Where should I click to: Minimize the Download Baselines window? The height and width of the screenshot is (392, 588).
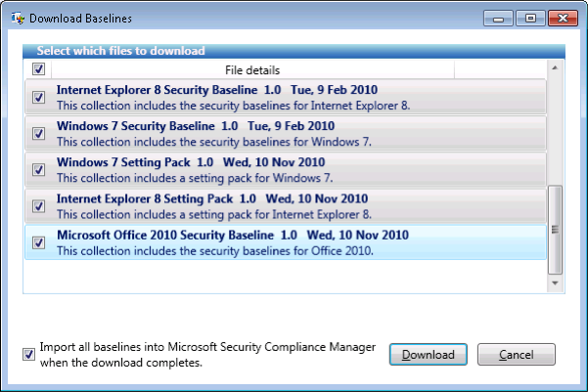[x=498, y=18]
